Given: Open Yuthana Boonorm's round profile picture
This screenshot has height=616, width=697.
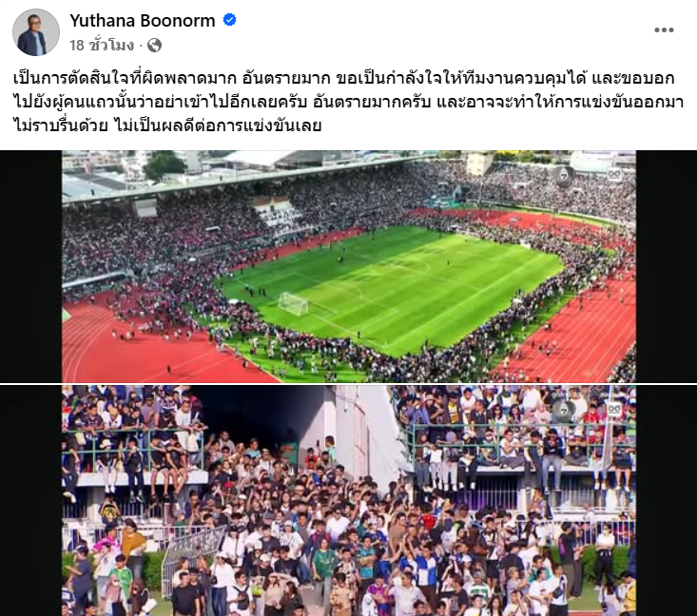Looking at the screenshot, I should pyautogui.click(x=36, y=32).
